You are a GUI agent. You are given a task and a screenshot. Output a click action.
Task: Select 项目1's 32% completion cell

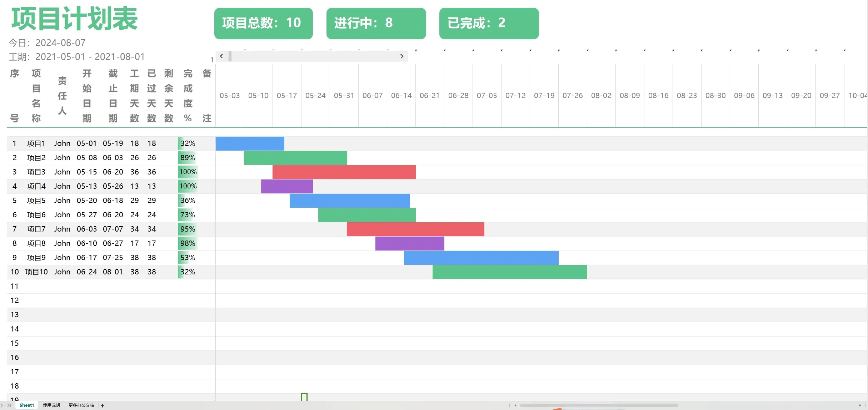[x=188, y=143]
